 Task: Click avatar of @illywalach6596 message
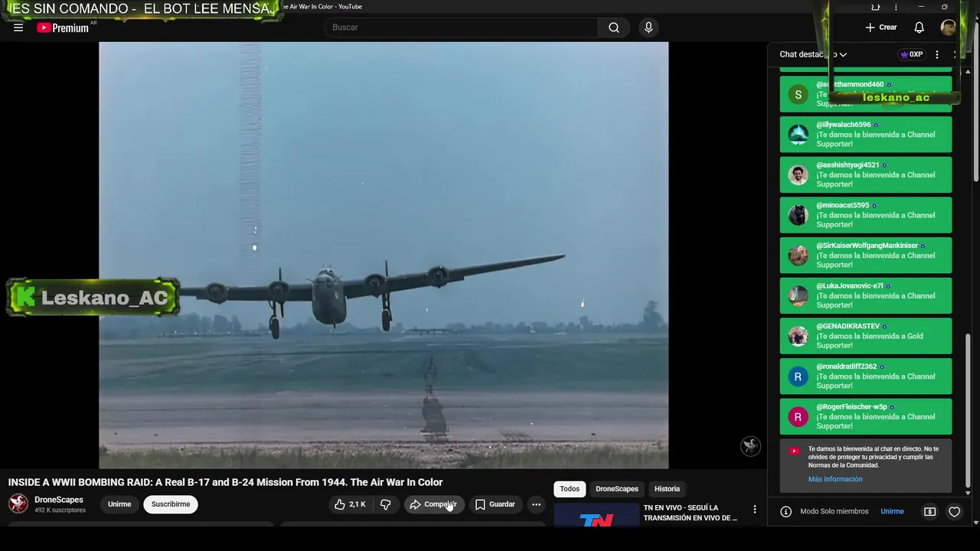(798, 135)
